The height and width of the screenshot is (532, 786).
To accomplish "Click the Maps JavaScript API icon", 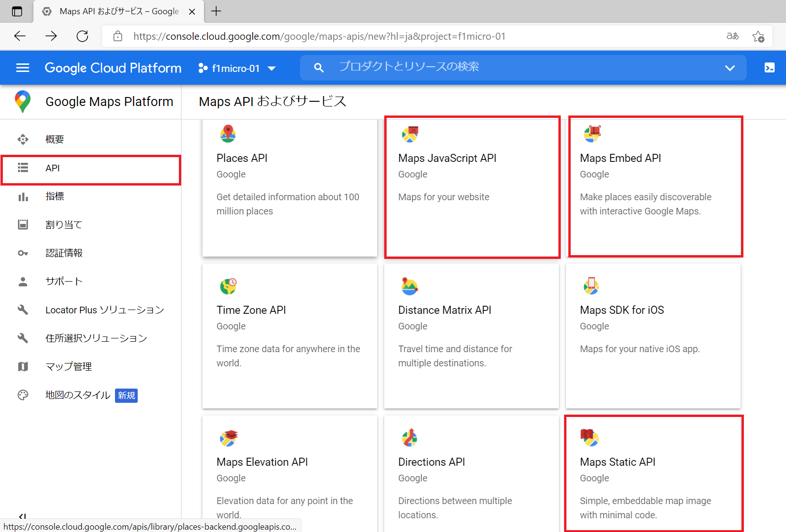I will tap(410, 134).
